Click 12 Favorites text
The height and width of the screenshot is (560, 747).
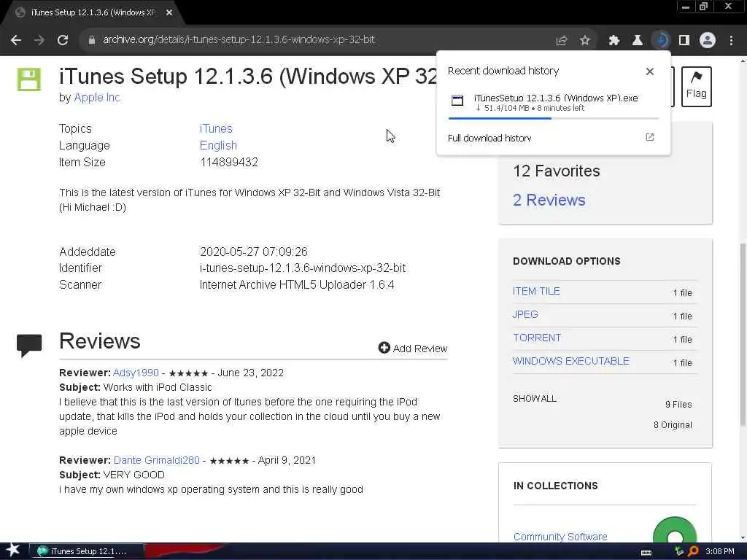[x=557, y=171]
